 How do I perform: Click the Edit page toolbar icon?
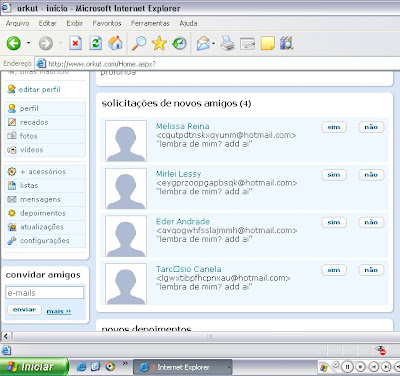click(247, 44)
